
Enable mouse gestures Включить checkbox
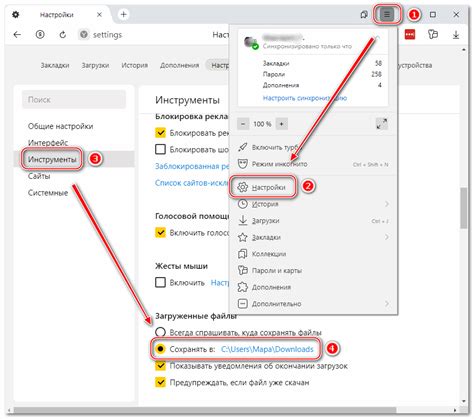click(x=160, y=282)
